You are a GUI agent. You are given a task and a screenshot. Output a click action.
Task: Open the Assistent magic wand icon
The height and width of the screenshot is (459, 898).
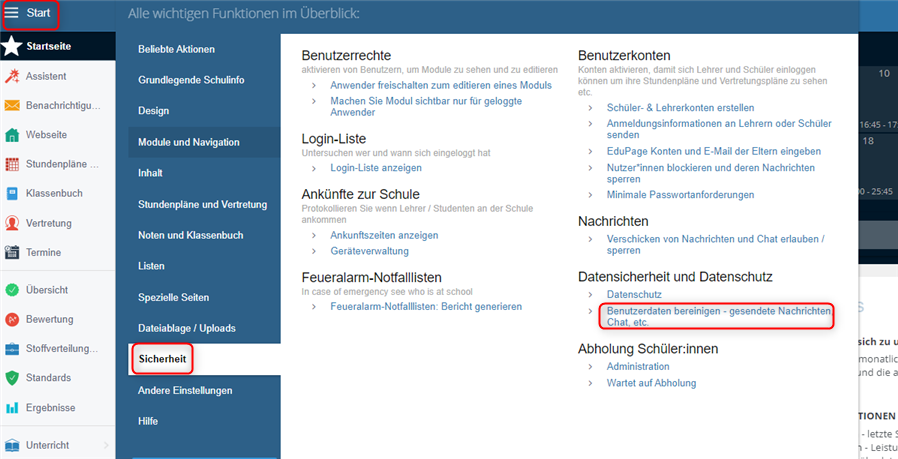12,76
